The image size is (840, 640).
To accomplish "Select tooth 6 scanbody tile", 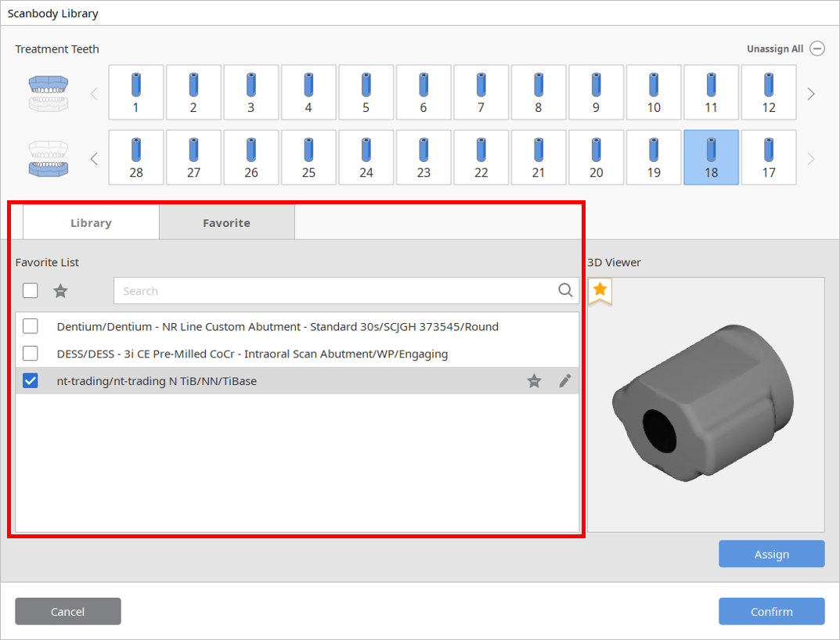I will coord(424,92).
